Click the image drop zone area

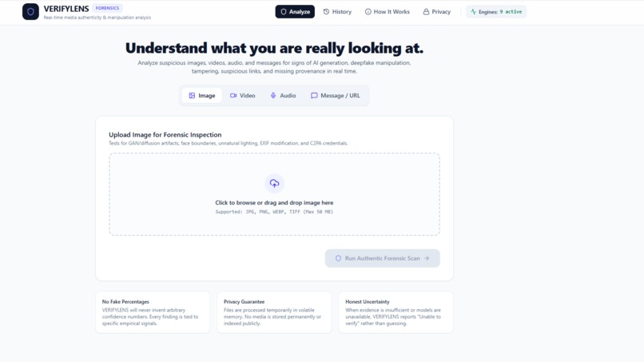274,194
